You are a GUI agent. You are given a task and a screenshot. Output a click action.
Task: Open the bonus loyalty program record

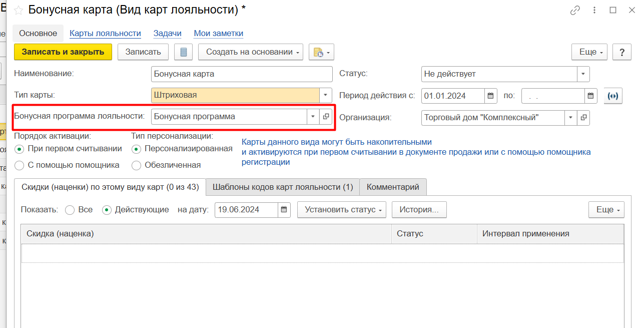pos(326,117)
